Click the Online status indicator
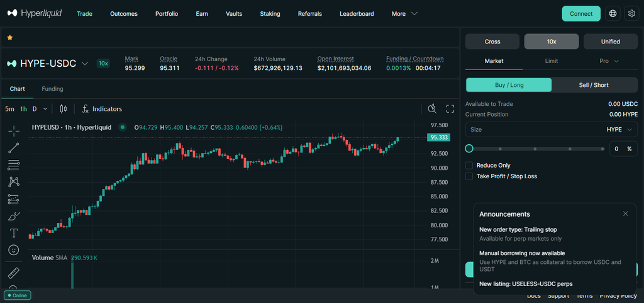 click(x=17, y=295)
